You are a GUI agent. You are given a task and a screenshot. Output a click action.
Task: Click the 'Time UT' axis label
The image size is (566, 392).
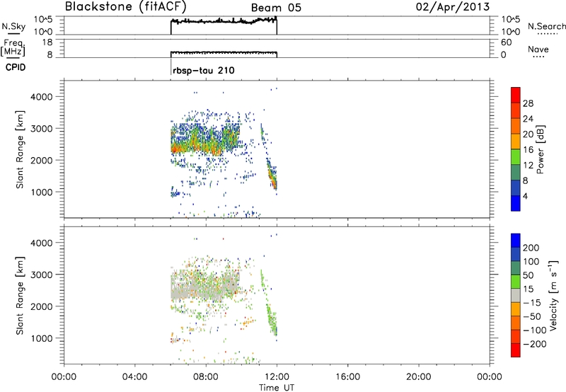point(277,388)
